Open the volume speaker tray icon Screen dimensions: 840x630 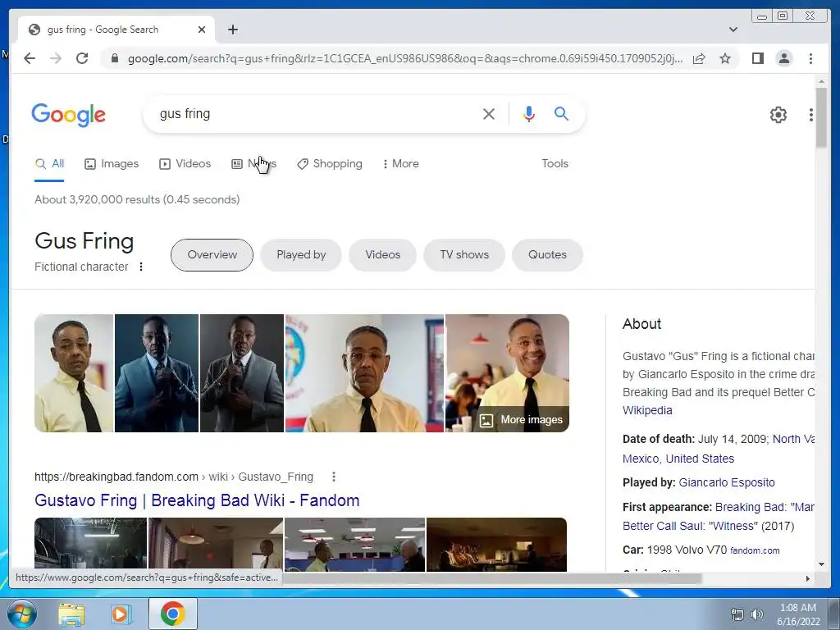tap(757, 614)
